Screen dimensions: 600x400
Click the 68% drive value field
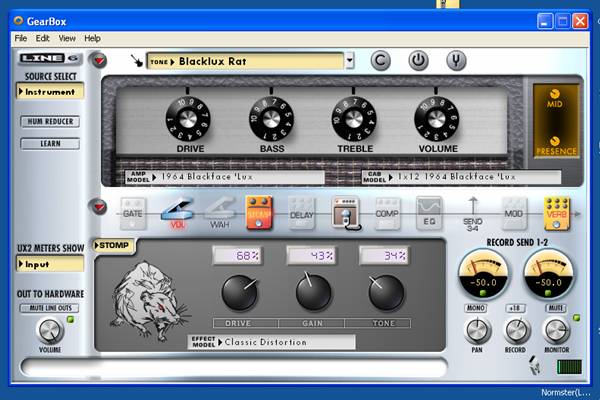click(237, 255)
